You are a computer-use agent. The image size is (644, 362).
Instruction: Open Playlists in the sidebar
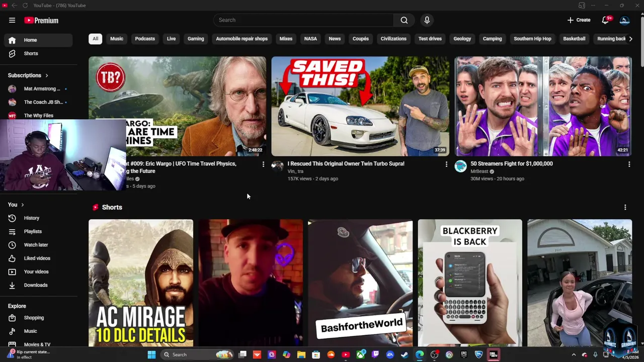(38, 231)
